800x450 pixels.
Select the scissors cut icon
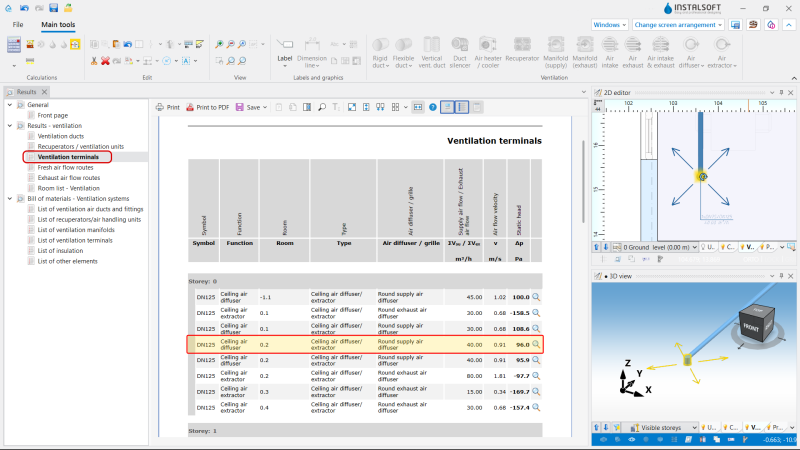94,61
